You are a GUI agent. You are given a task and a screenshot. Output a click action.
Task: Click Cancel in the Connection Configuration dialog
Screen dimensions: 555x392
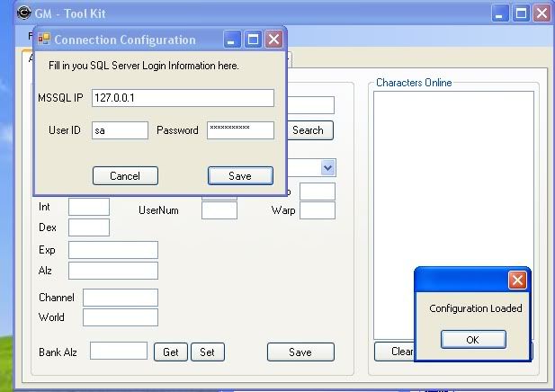point(125,176)
